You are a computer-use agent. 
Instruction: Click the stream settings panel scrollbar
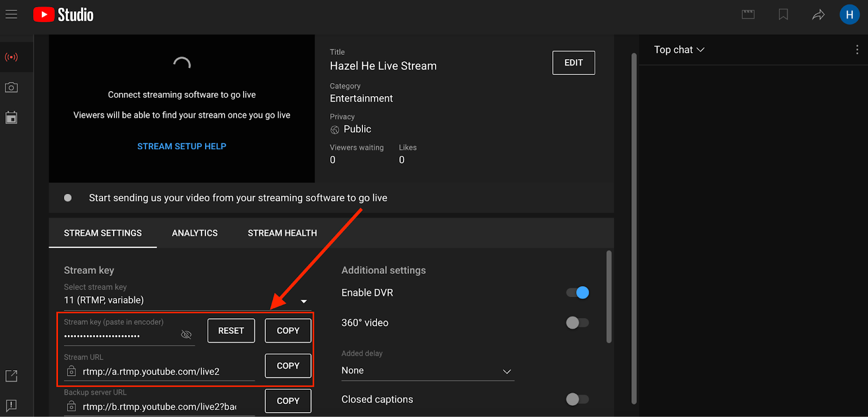click(609, 296)
